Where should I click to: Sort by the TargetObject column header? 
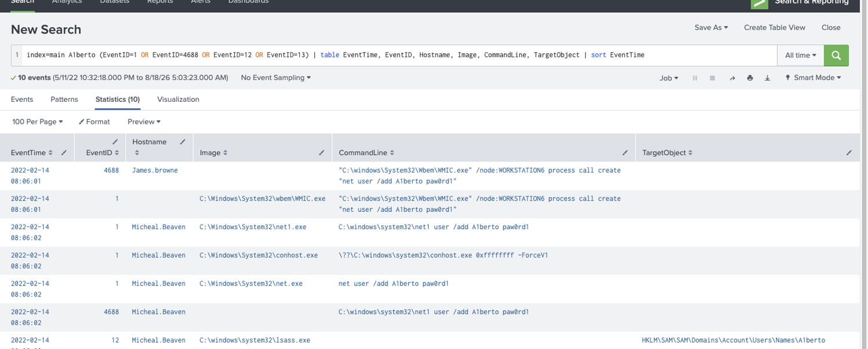point(667,153)
